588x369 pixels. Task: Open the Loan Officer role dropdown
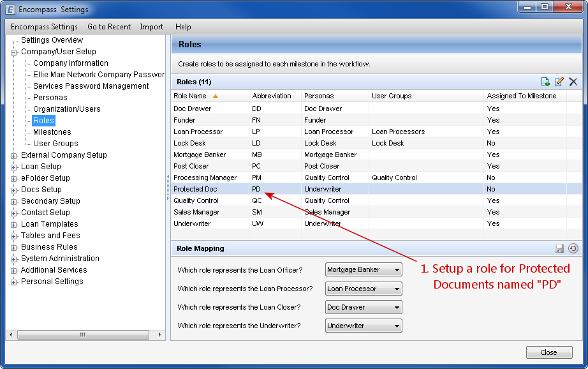(364, 269)
